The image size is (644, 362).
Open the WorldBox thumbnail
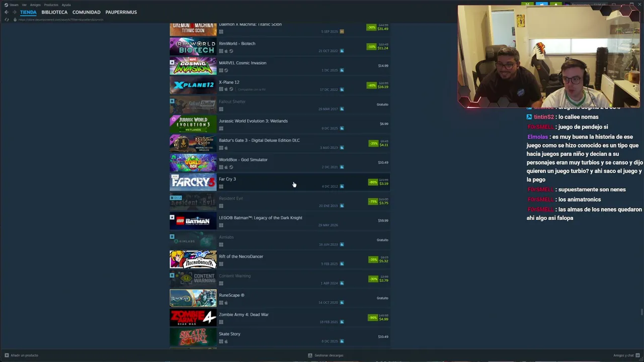193,163
